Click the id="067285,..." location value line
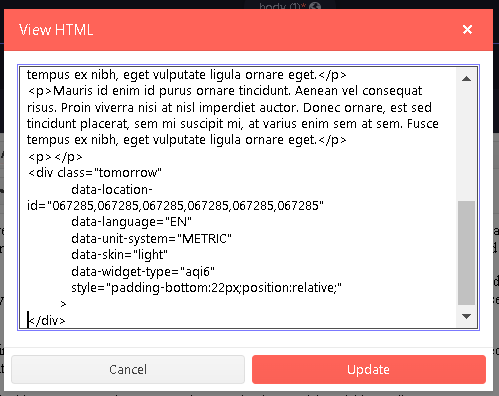 (175, 206)
